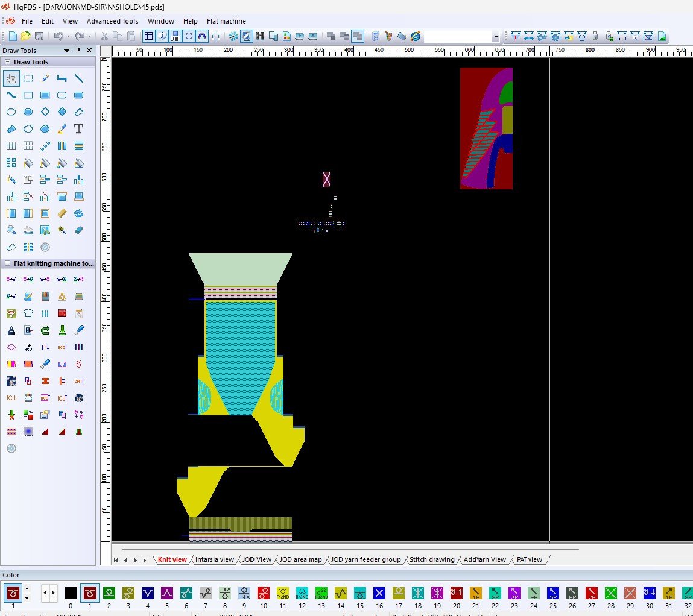Select the filled diamond shape tool
Image resolution: width=693 pixels, height=616 pixels.
(62, 112)
